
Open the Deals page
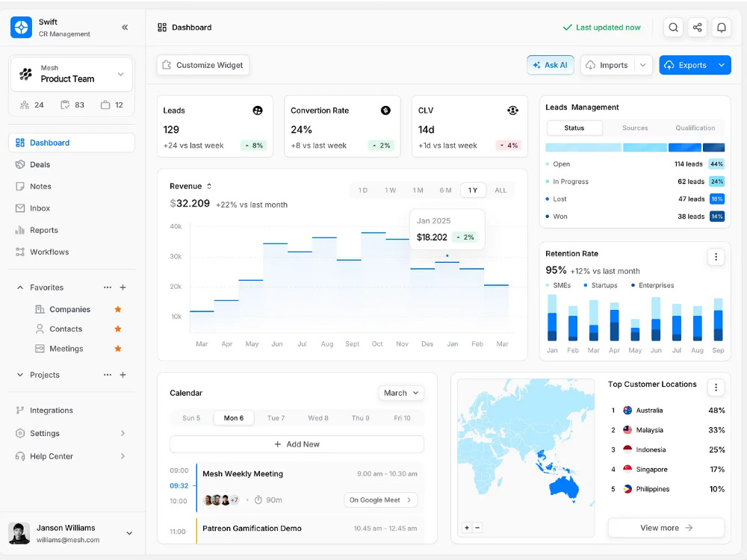(x=72, y=164)
